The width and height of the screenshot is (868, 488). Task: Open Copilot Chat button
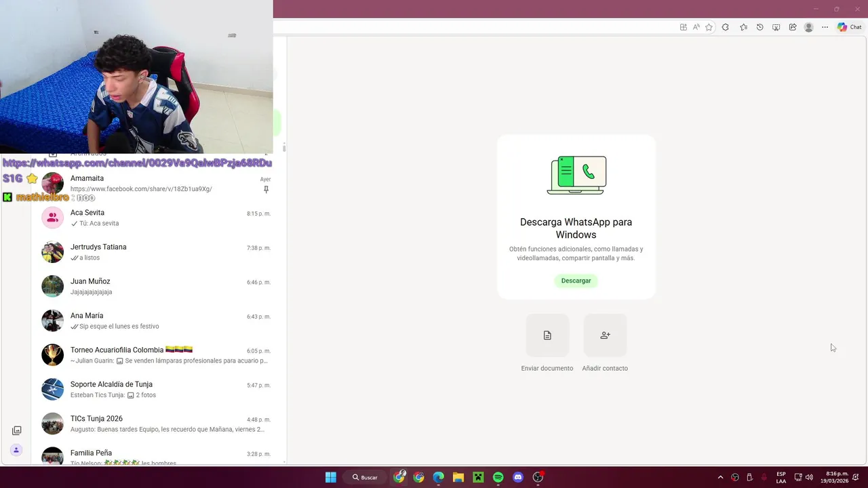pos(849,27)
